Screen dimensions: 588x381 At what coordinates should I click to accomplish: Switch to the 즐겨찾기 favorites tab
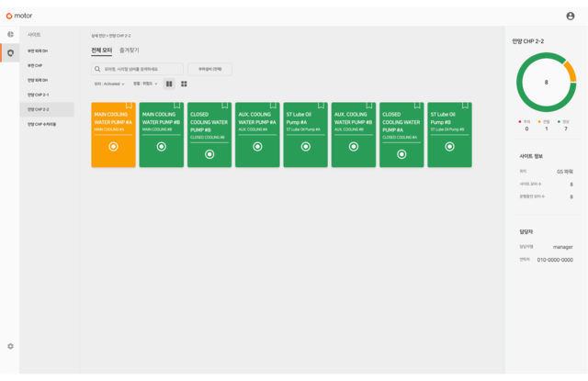[130, 50]
